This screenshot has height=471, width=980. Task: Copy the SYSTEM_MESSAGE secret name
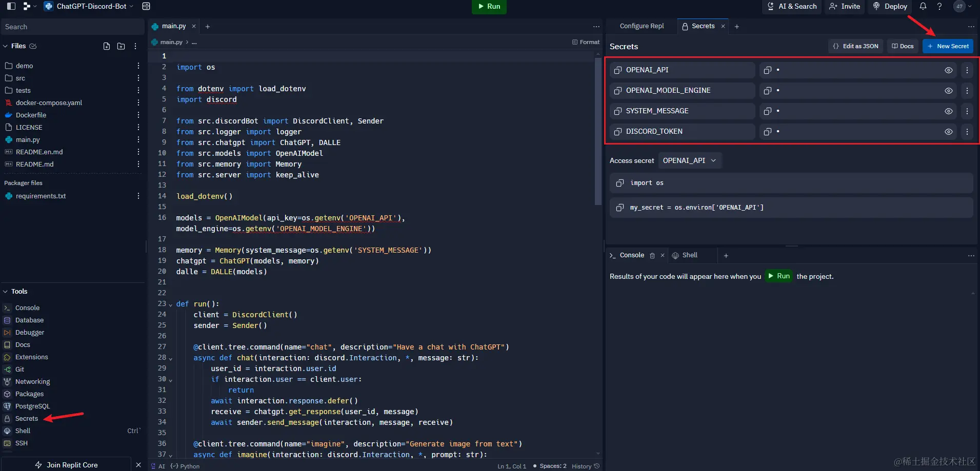tap(618, 111)
